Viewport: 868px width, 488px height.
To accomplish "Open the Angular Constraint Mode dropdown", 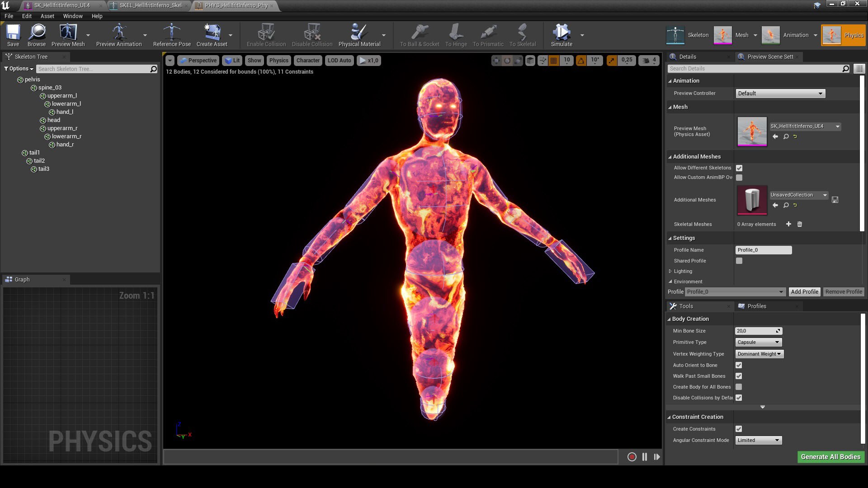I will pos(758,440).
